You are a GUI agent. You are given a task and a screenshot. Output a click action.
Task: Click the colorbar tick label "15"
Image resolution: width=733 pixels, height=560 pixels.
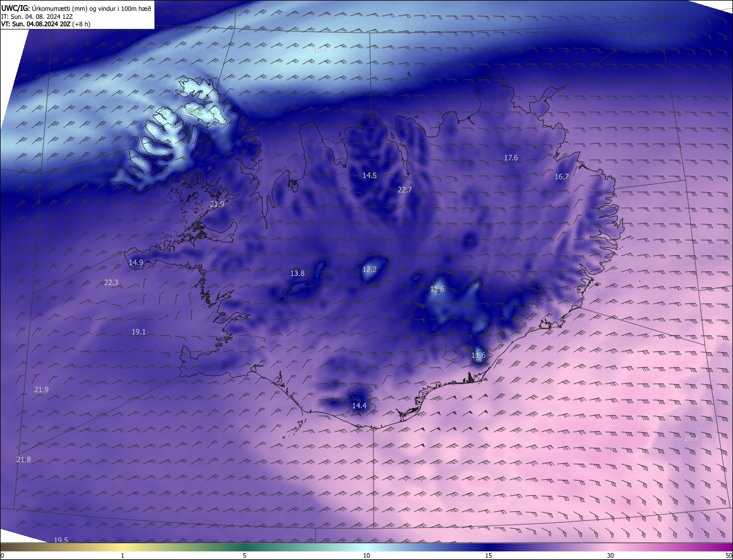488,556
